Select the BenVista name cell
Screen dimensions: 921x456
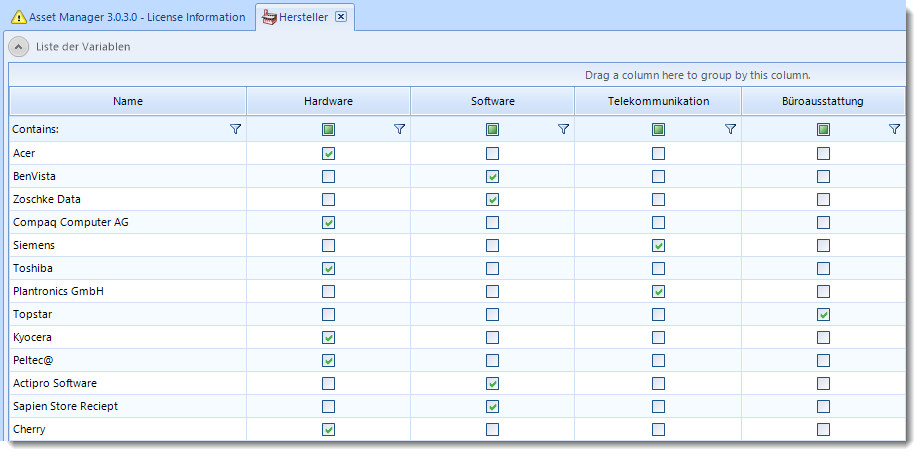127,176
